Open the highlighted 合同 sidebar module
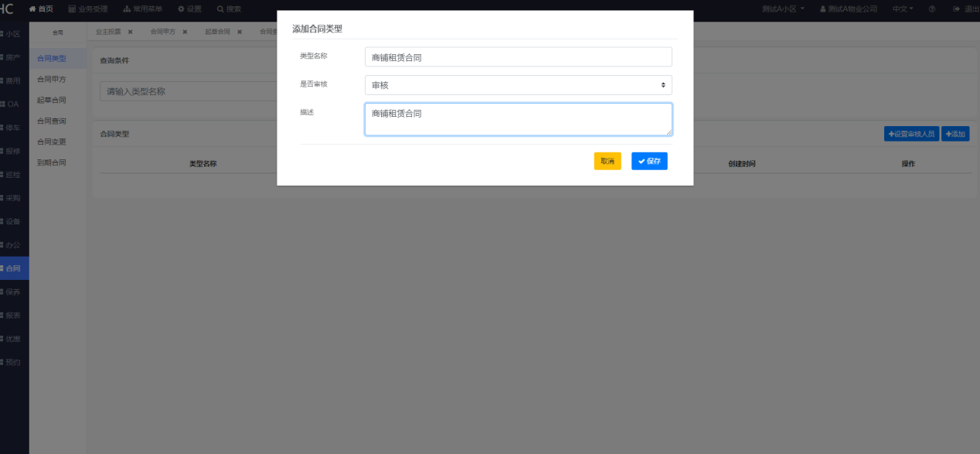The height and width of the screenshot is (454, 980). tap(14, 268)
